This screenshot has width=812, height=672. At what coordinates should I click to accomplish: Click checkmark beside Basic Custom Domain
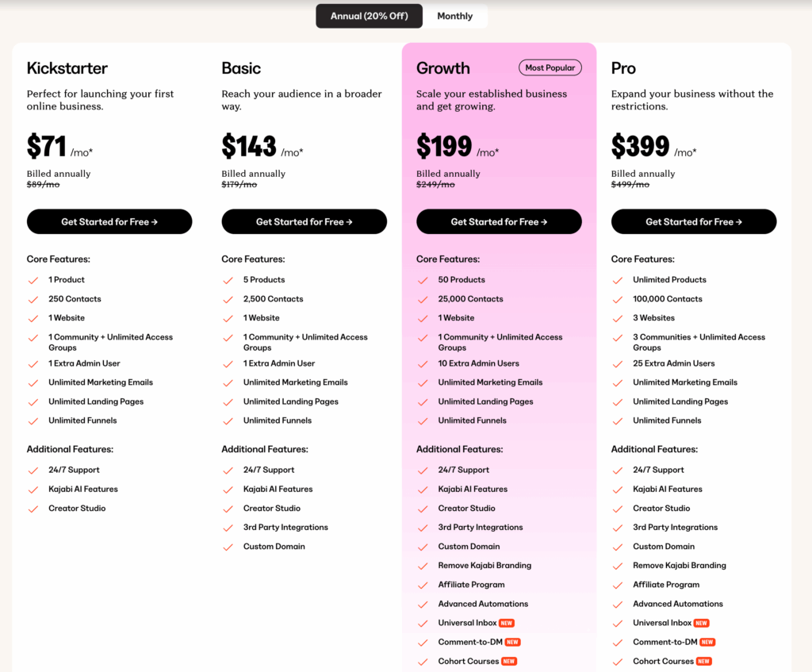pos(228,547)
